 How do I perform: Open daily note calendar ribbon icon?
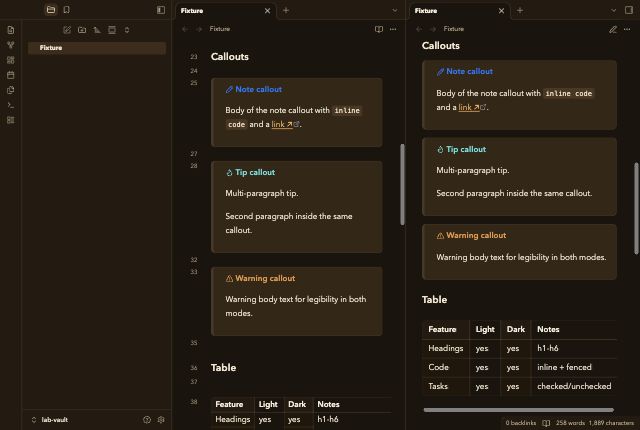(x=11, y=75)
